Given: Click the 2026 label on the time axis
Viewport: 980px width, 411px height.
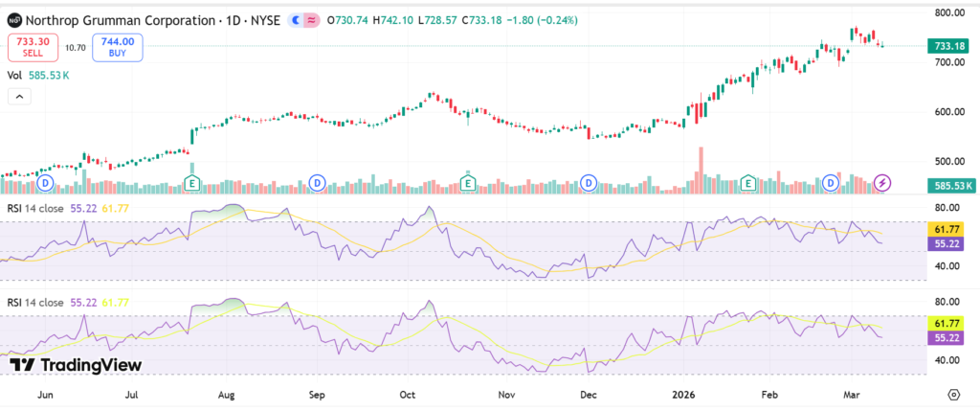Looking at the screenshot, I should coord(683,394).
